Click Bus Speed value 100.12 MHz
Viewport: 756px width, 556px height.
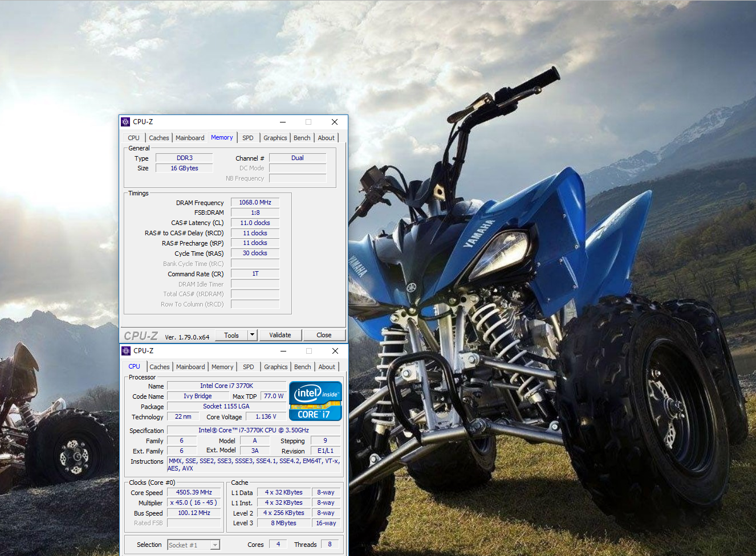pos(194,513)
